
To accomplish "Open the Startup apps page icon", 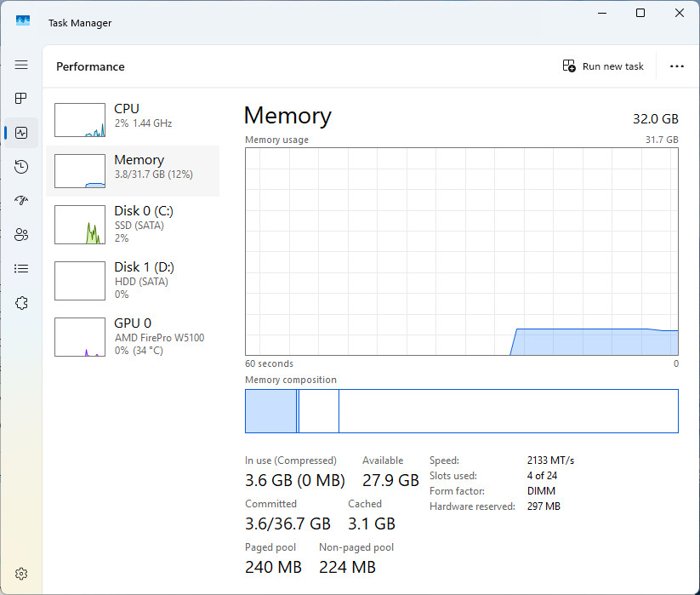I will coord(21,200).
